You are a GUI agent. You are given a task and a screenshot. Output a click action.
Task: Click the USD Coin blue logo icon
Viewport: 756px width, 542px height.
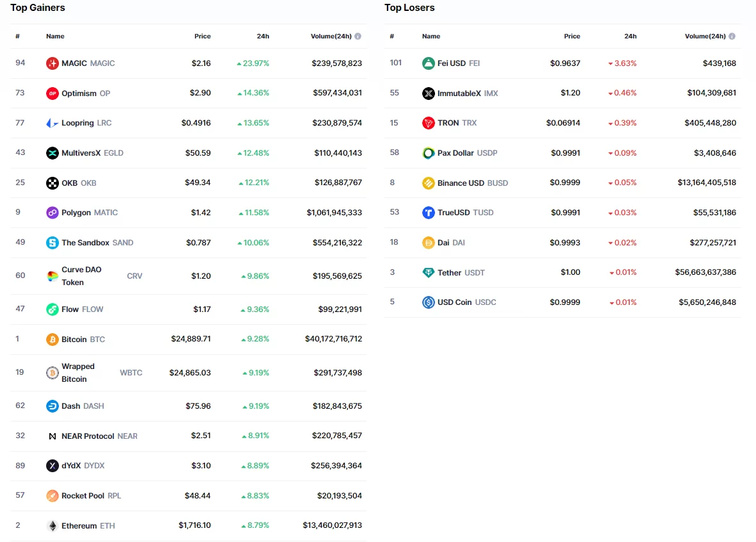tap(429, 302)
